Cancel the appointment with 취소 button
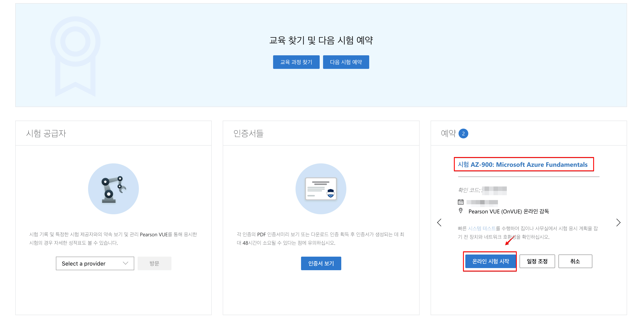The height and width of the screenshot is (320, 644). [x=575, y=261]
